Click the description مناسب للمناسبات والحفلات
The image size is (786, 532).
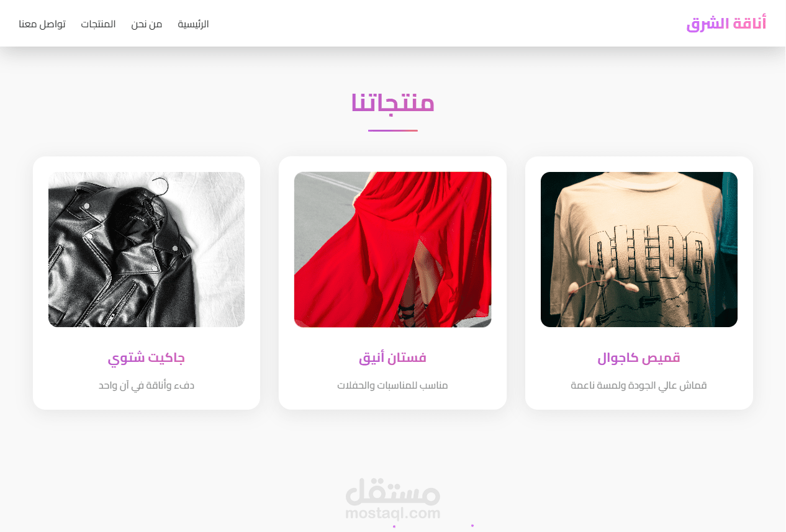tap(392, 385)
